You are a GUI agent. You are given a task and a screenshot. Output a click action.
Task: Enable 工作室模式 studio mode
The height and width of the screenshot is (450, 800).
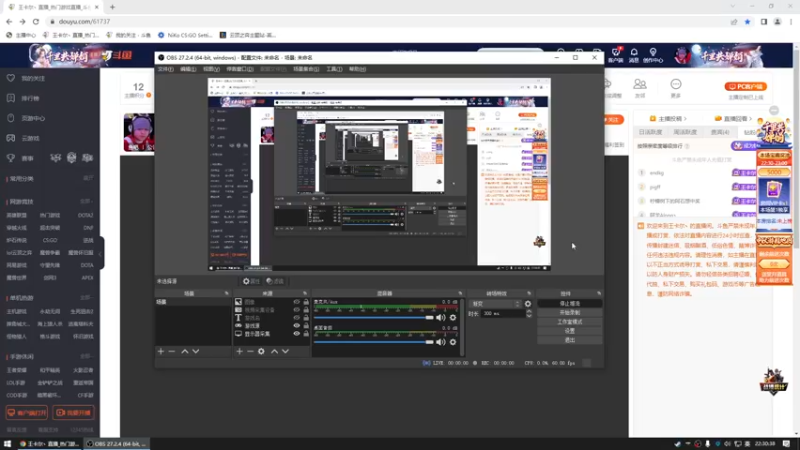click(x=569, y=322)
